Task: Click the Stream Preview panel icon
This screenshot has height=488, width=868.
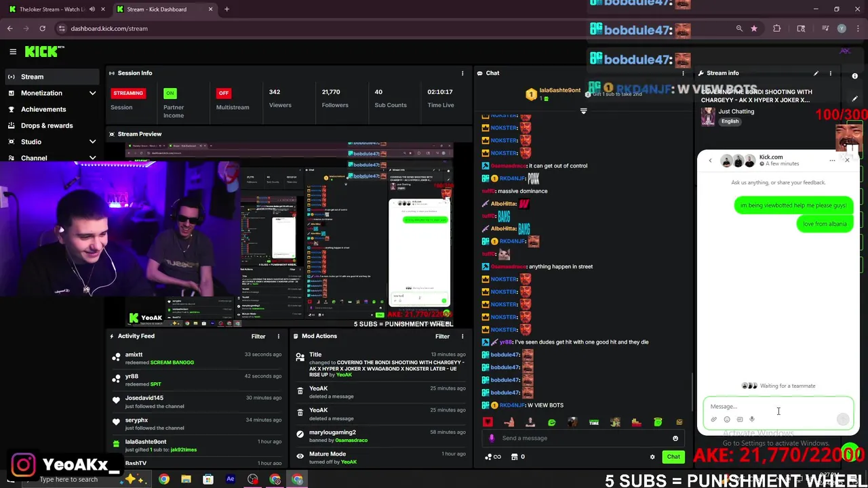Action: 112,134
